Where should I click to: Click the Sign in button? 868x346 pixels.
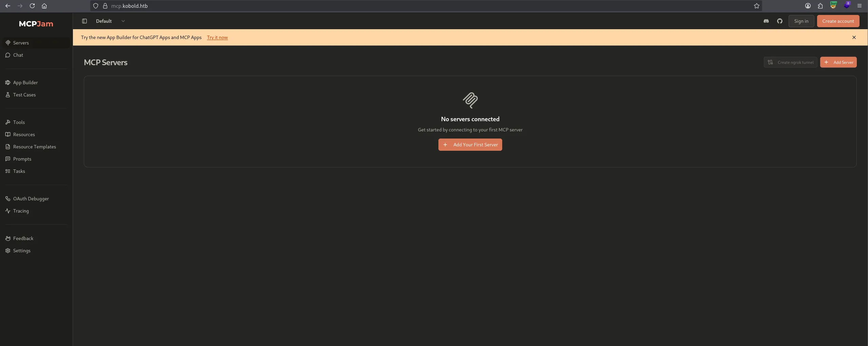tap(801, 21)
